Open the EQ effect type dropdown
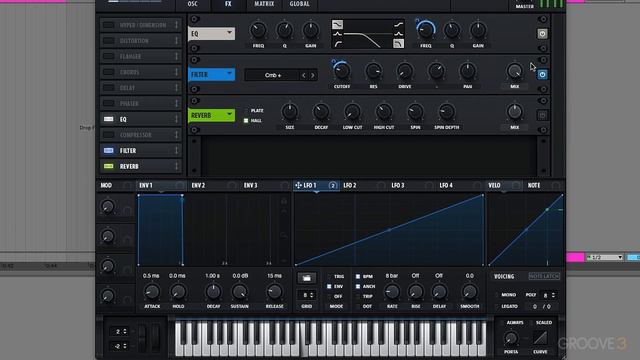Viewport: 640px width, 360px height. point(211,34)
